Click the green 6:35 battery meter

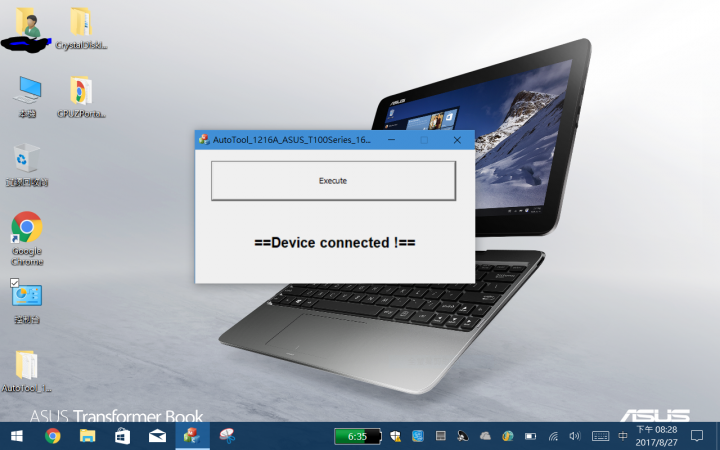point(358,436)
